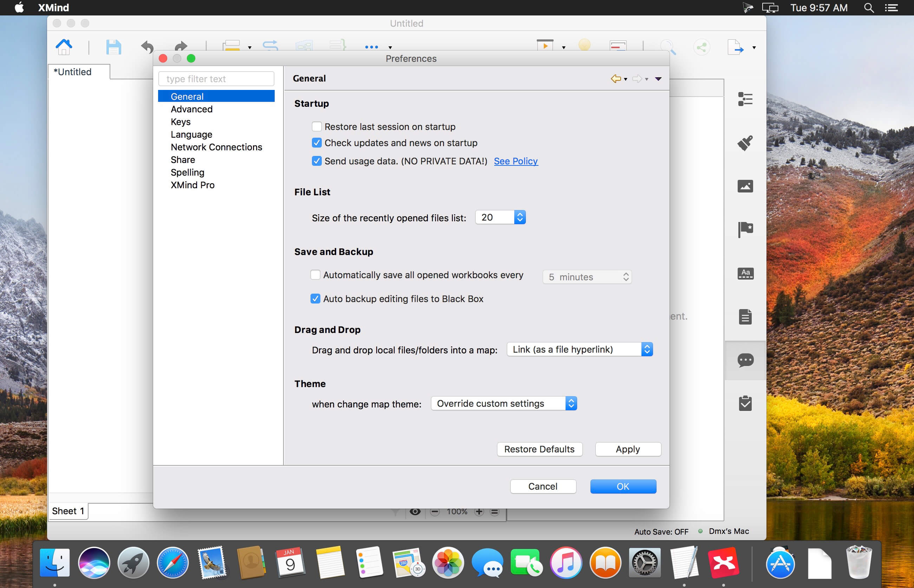Uncheck Send usage data checkbox
914x588 pixels.
(x=316, y=161)
